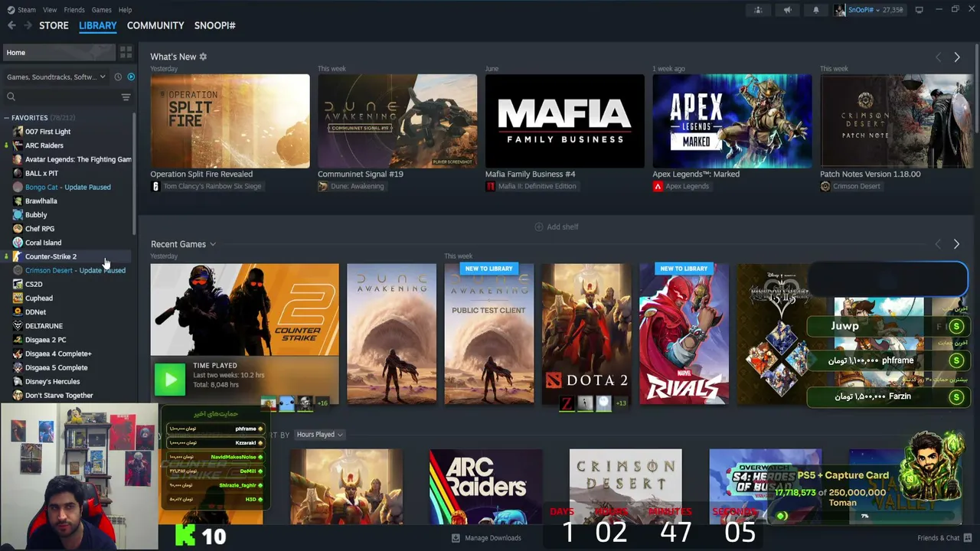Screen dimensions: 980x551
Task: Show previous What's New items arrow
Action: point(938,57)
